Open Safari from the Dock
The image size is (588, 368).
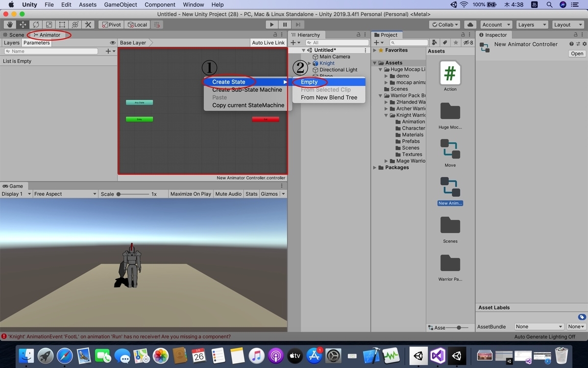[64, 355]
